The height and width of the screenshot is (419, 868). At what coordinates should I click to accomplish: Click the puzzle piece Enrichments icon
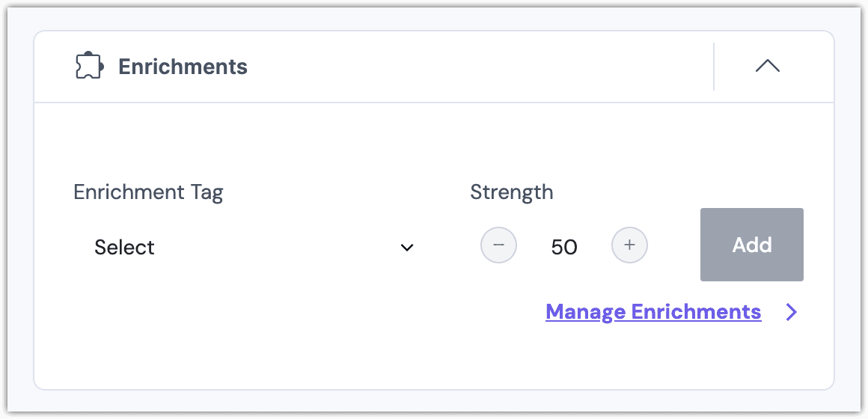(x=88, y=67)
